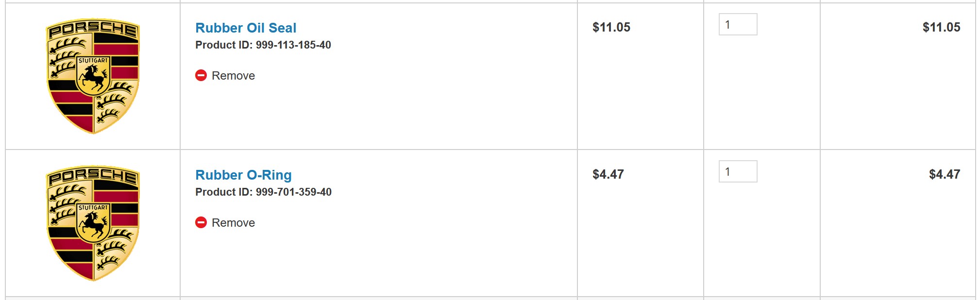This screenshot has height=300, width=980.
Task: Click the $4.47 line total at far right
Action: 944,174
